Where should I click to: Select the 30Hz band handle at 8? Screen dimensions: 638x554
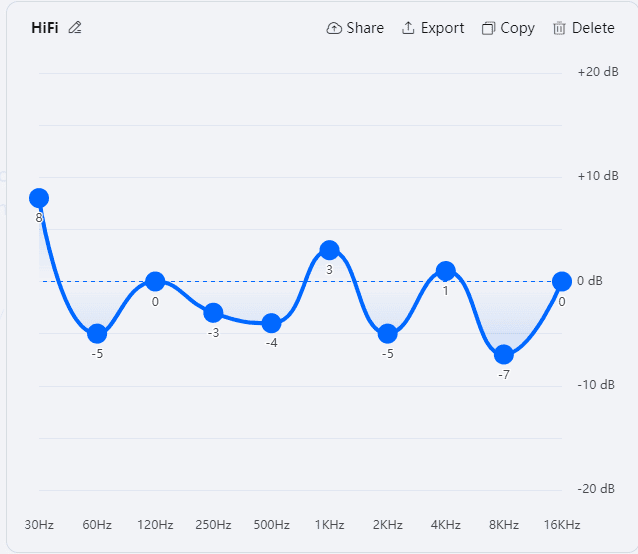click(x=39, y=198)
